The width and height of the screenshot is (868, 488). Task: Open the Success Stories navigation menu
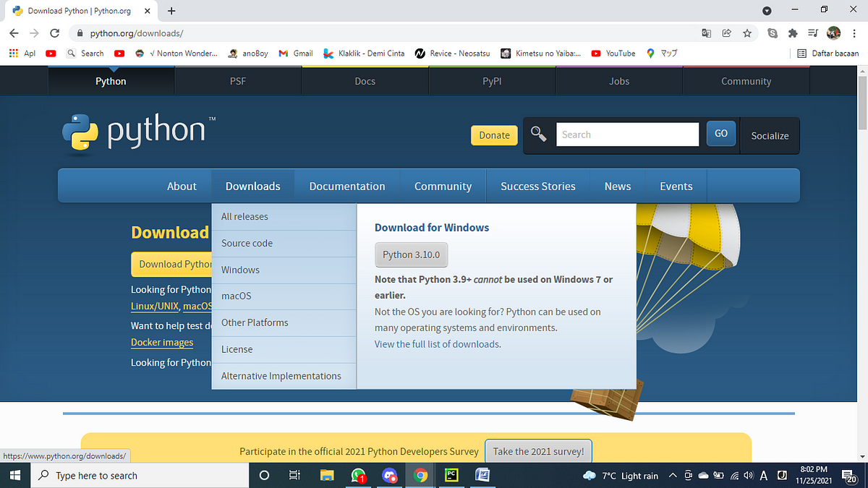[x=538, y=186]
